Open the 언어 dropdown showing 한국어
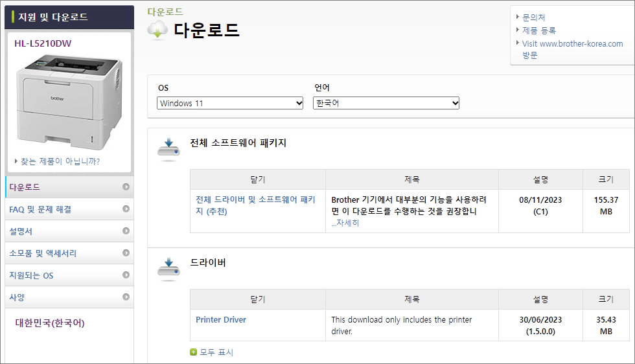Viewport: 635px width, 364px height. [x=386, y=103]
